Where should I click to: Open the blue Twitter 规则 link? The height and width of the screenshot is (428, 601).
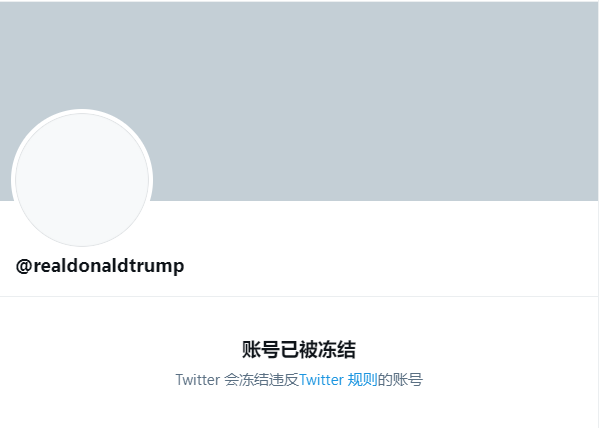coord(338,380)
